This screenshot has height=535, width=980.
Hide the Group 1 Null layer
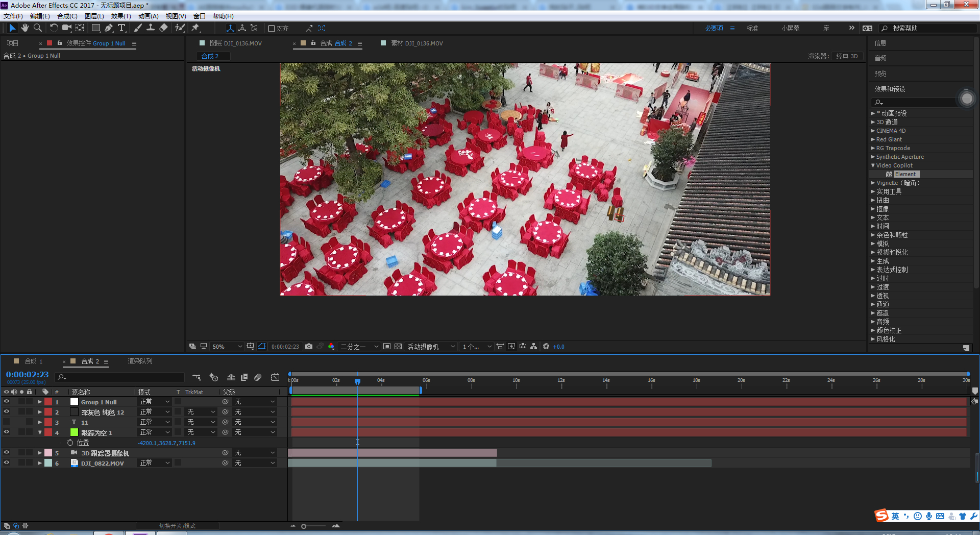click(7, 402)
